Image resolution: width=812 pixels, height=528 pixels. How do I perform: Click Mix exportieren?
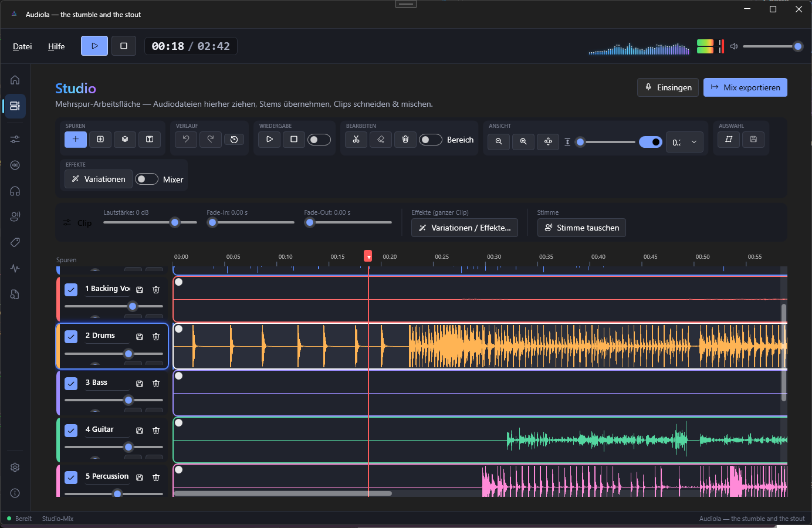coord(745,87)
